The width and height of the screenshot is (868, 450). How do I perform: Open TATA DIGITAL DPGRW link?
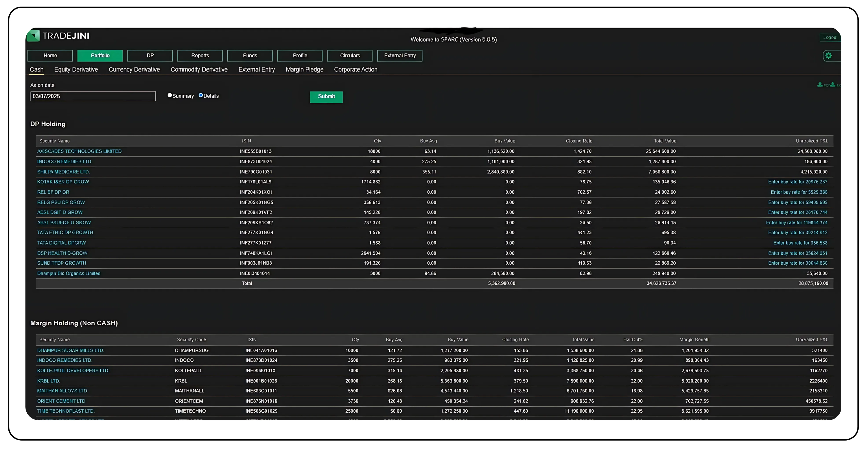[x=61, y=243]
